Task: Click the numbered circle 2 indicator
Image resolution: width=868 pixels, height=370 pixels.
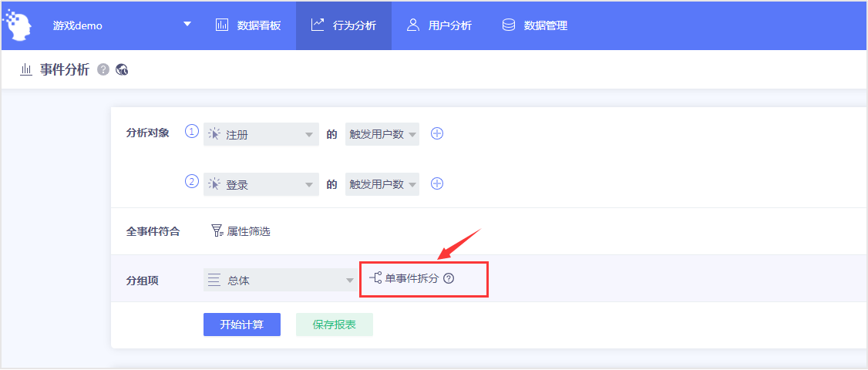Action: coord(191,182)
